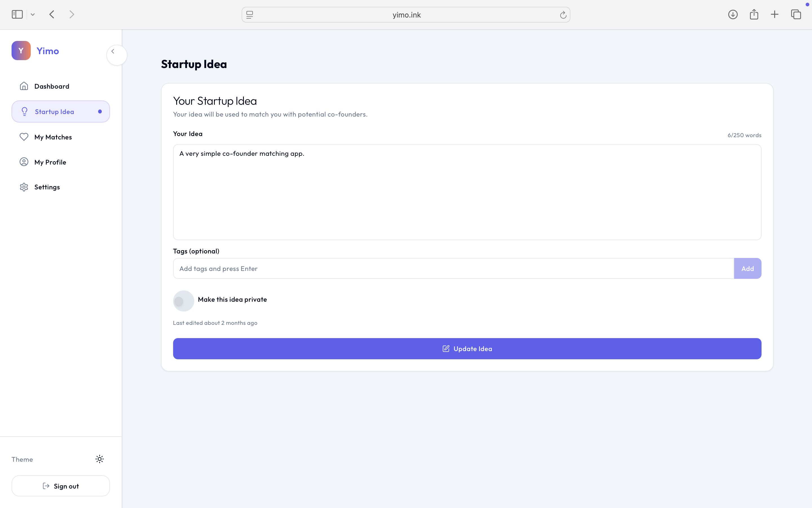Click the yimo.ink address bar
The width and height of the screenshot is (812, 508).
406,15
